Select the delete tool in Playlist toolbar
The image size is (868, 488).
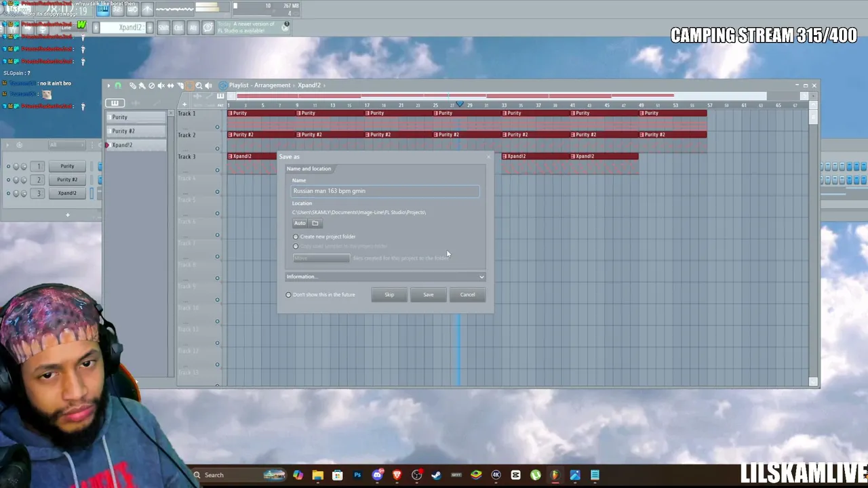click(151, 85)
